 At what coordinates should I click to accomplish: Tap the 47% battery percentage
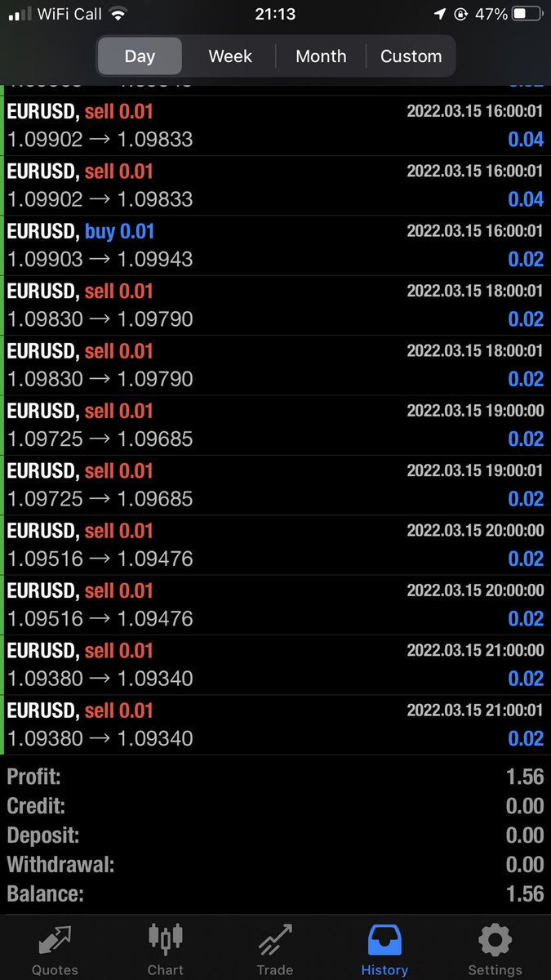[x=490, y=14]
